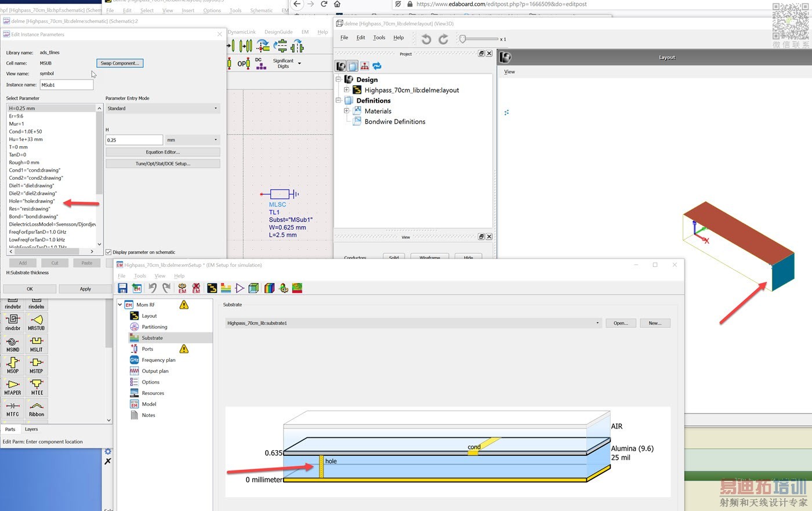Screen dimensions: 812x511
Task: Click the View3D scale slider handle
Action: click(462, 39)
